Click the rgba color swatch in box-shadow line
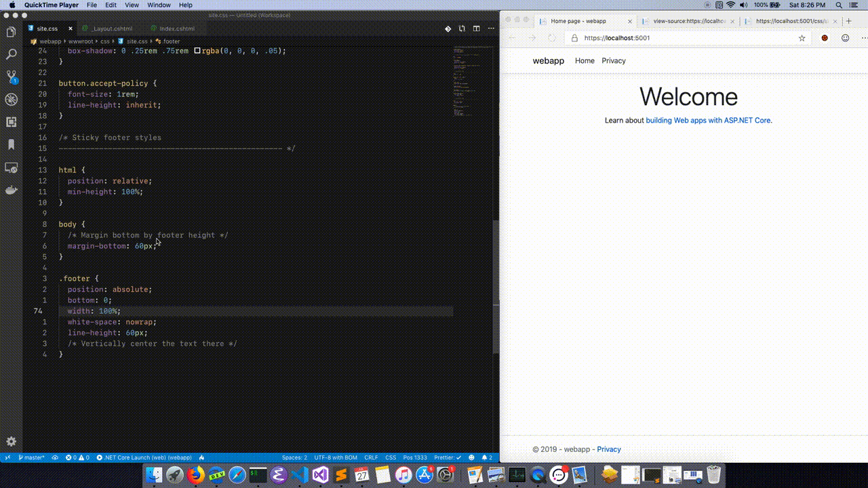Viewport: 868px width, 488px height. 197,51
